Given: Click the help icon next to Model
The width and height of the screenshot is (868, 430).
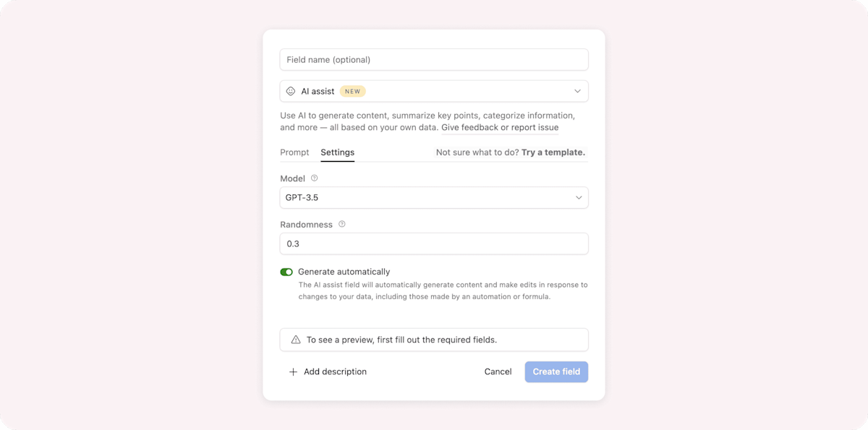Looking at the screenshot, I should tap(314, 178).
